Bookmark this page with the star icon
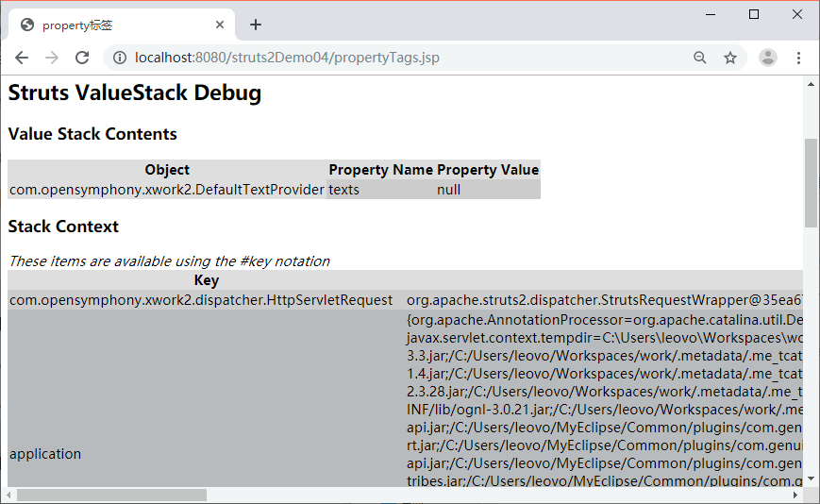The width and height of the screenshot is (820, 504). pos(730,58)
